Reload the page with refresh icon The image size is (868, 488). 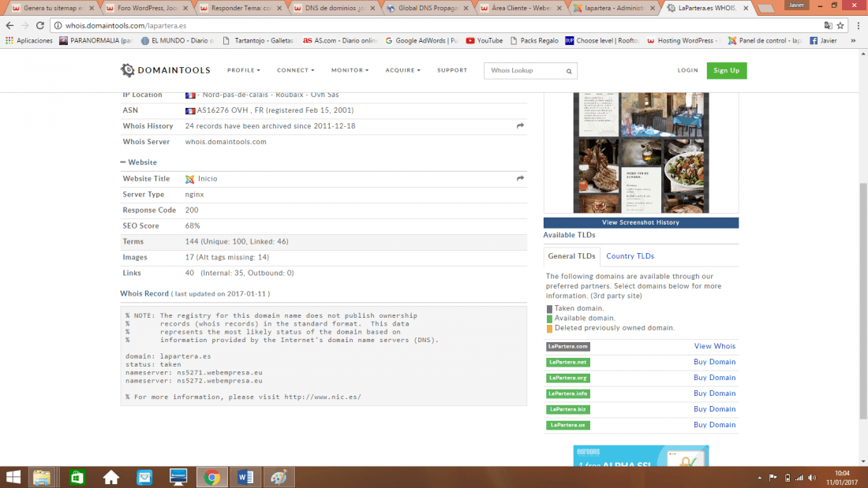tap(40, 25)
